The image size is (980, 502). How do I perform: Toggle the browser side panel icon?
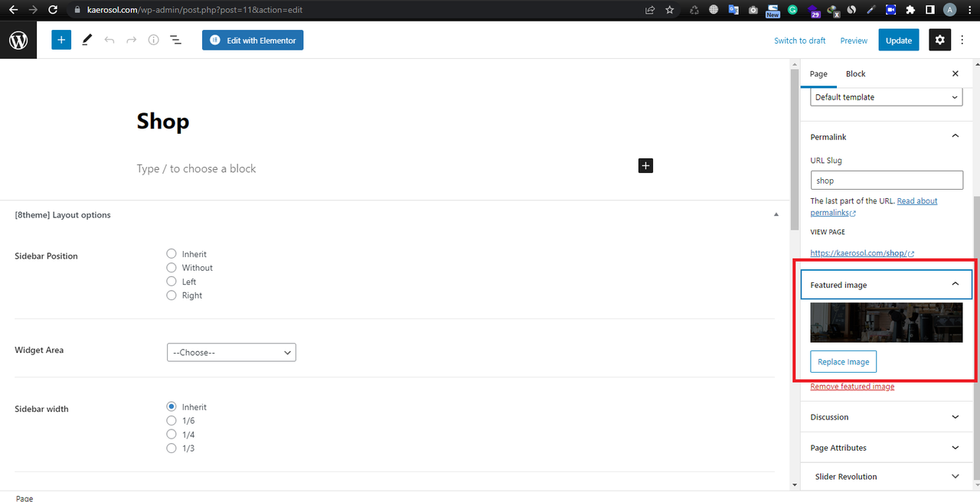pyautogui.click(x=929, y=10)
